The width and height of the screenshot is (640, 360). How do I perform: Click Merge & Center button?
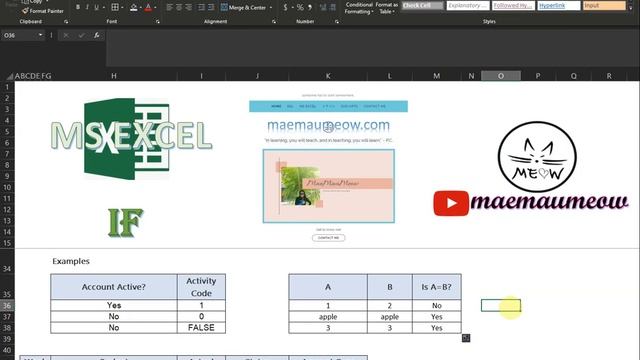pos(243,7)
